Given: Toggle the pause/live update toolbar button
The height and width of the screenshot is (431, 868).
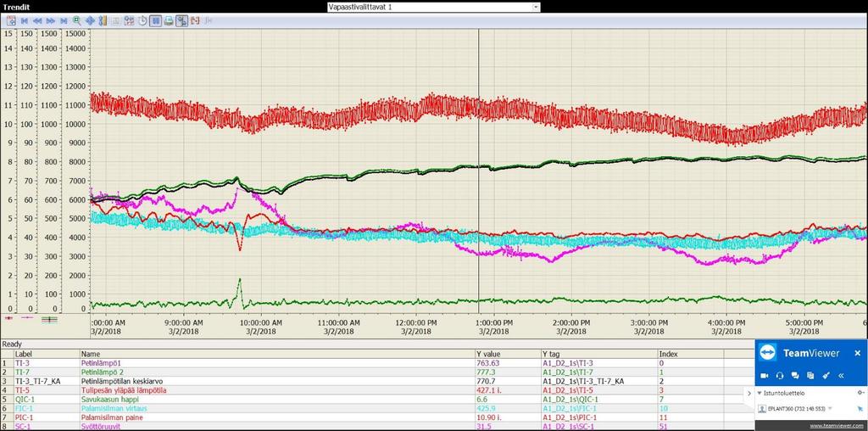Looking at the screenshot, I should (x=156, y=20).
